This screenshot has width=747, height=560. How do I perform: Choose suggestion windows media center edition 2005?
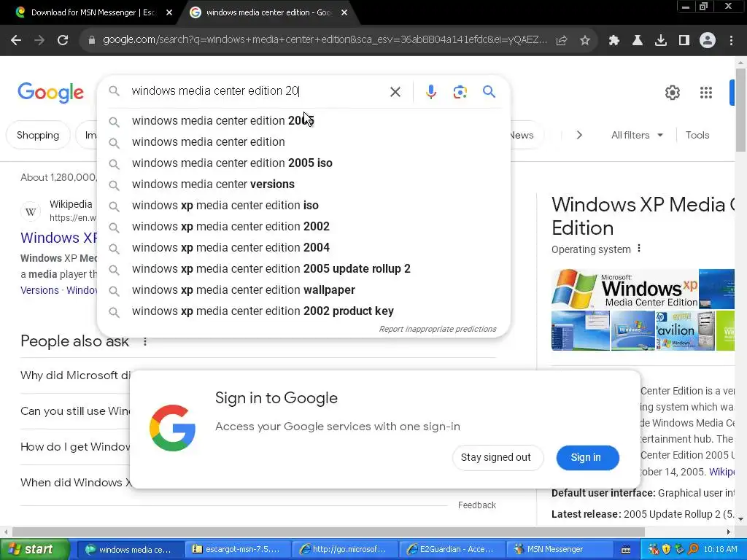303,121
